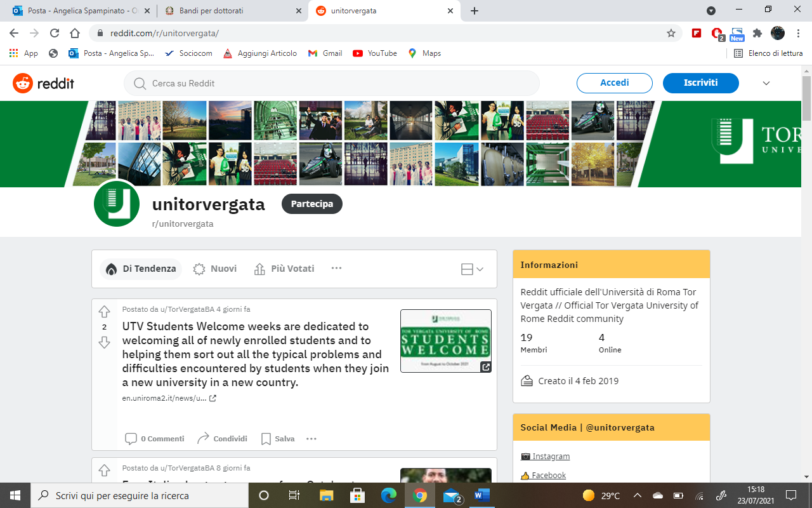The image size is (812, 508).
Task: Downvote the UTV Students Welcome post
Action: [104, 343]
